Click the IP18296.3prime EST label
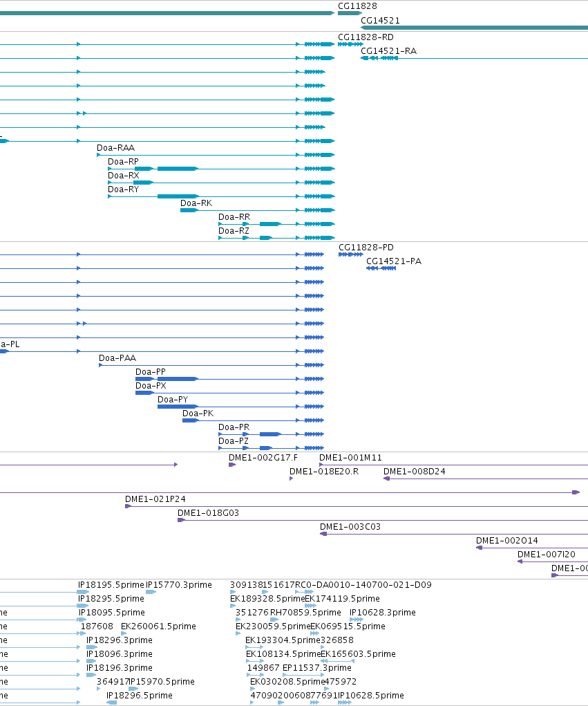 [120, 640]
